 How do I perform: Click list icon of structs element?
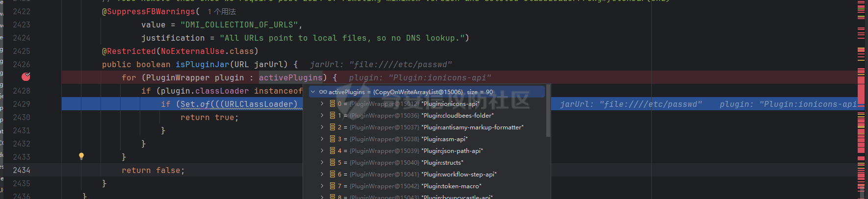332,163
